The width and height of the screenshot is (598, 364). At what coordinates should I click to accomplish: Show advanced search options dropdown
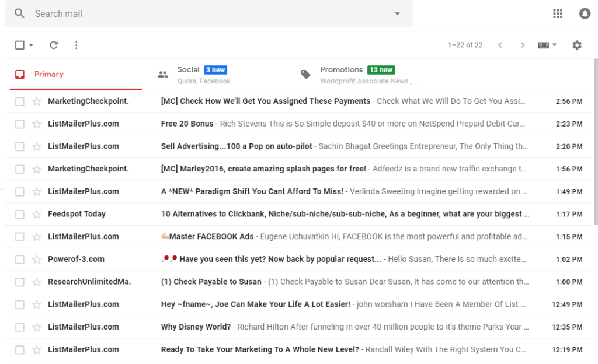tap(397, 13)
